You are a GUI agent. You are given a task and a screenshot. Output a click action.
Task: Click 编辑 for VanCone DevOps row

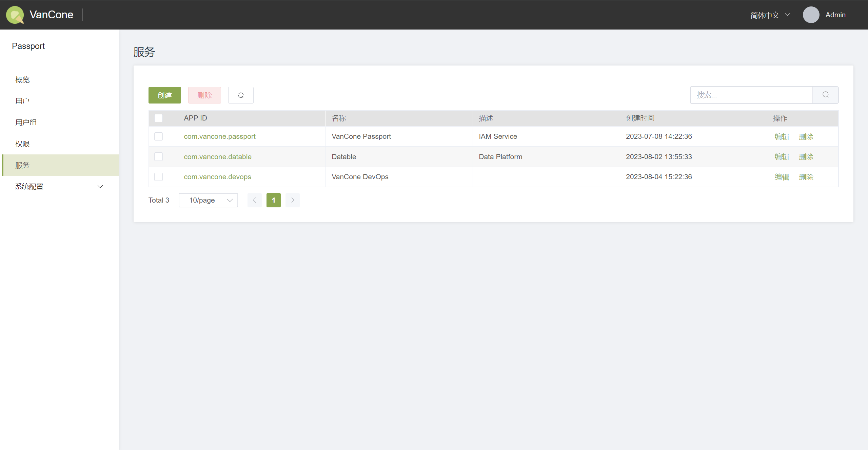click(782, 177)
